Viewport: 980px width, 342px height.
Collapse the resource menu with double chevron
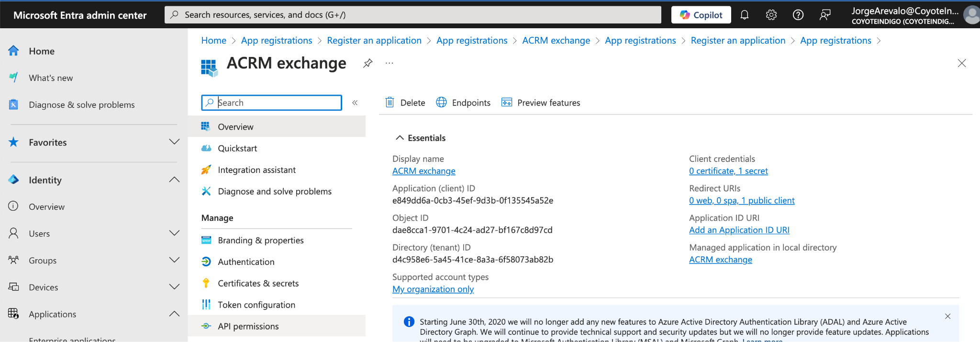355,103
